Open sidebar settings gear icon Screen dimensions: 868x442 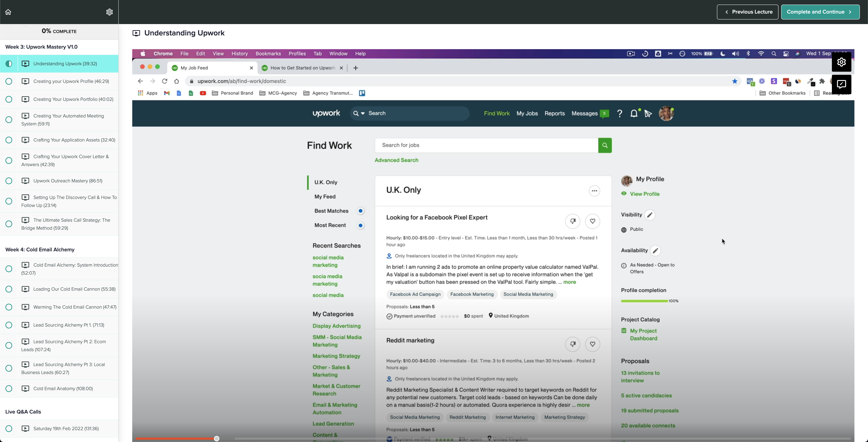click(110, 12)
